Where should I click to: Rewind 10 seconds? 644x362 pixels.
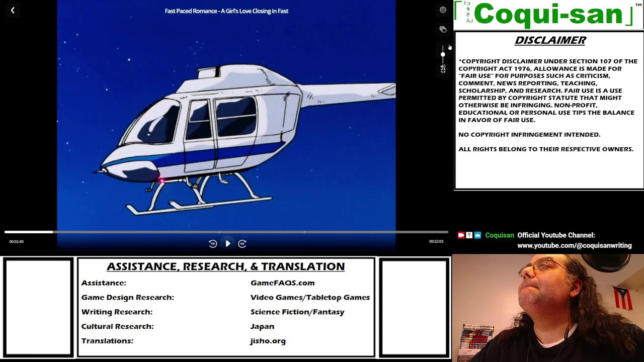[213, 243]
